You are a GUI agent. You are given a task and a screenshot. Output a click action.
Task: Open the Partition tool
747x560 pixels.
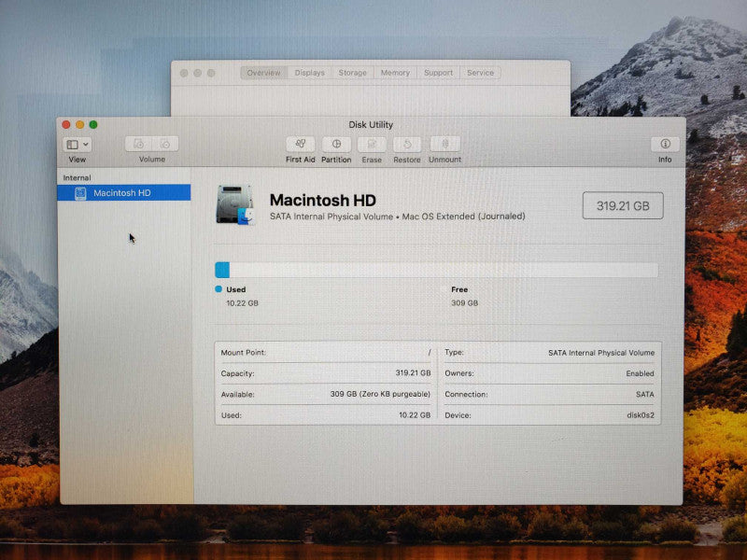(336, 144)
